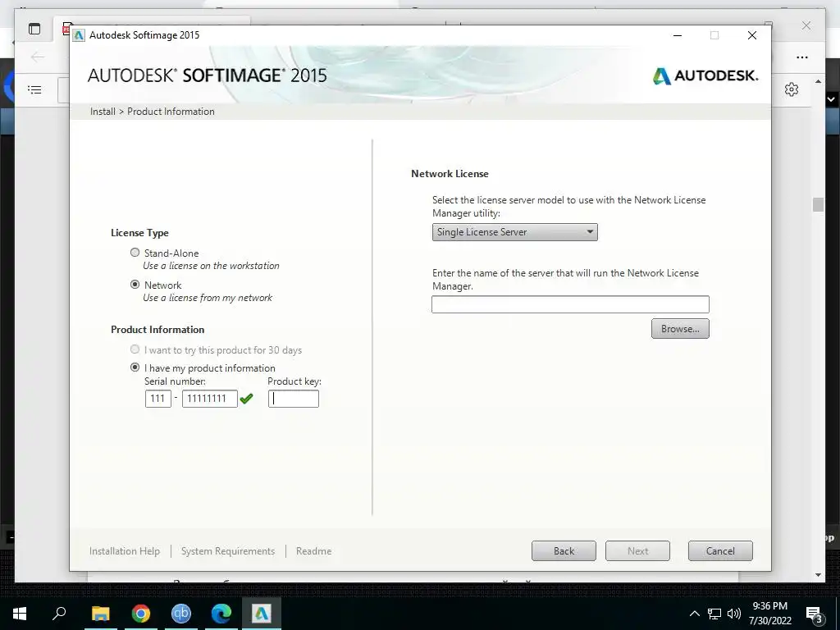The image size is (840, 630).
Task: Click the Autodesk icon in the installer title bar
Action: coord(80,35)
